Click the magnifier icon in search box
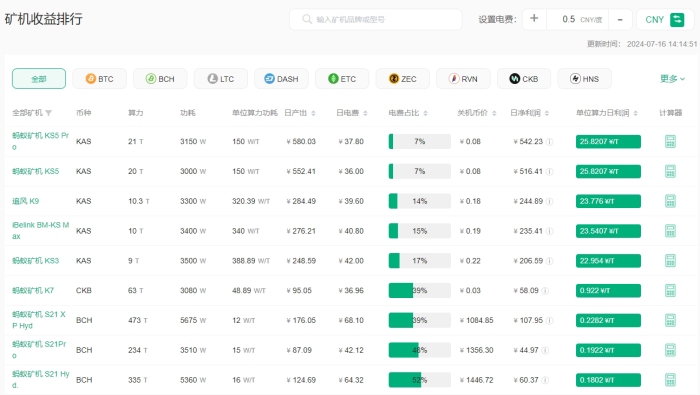The image size is (700, 395). [x=307, y=19]
